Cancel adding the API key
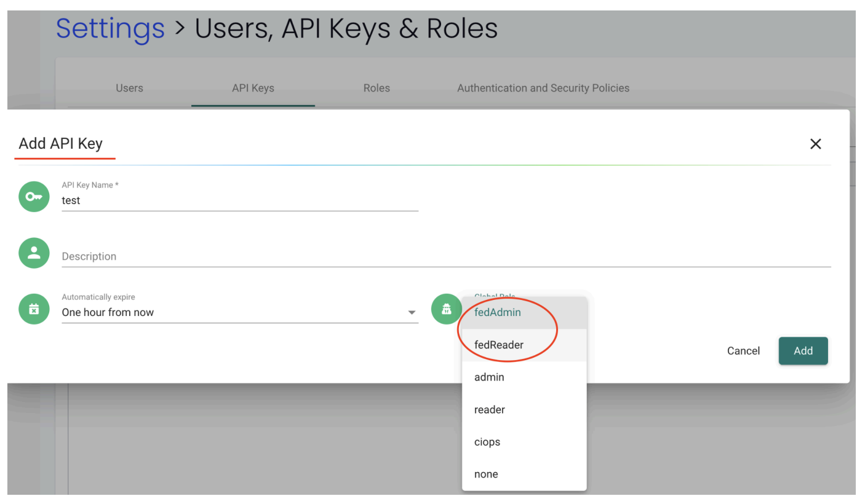 pyautogui.click(x=743, y=351)
